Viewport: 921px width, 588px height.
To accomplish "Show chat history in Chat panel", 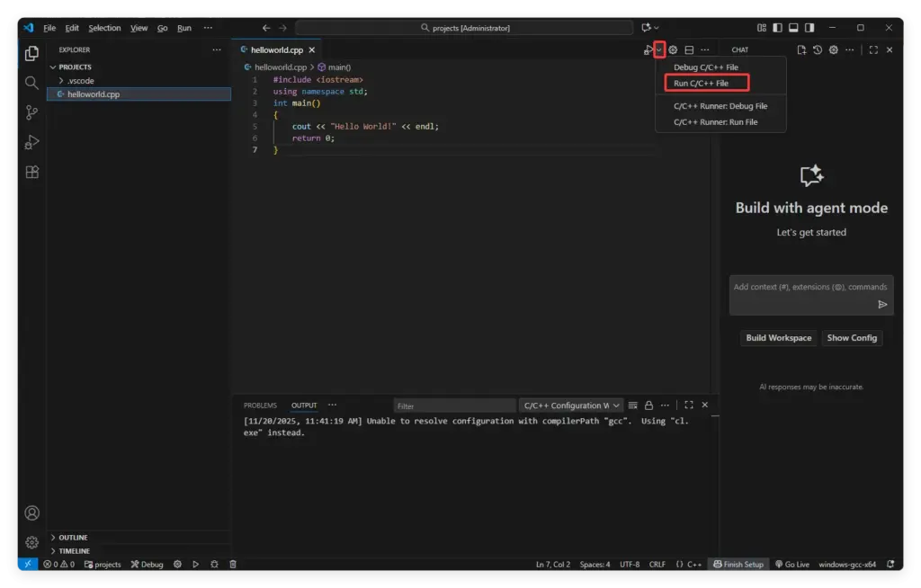I will pos(818,50).
